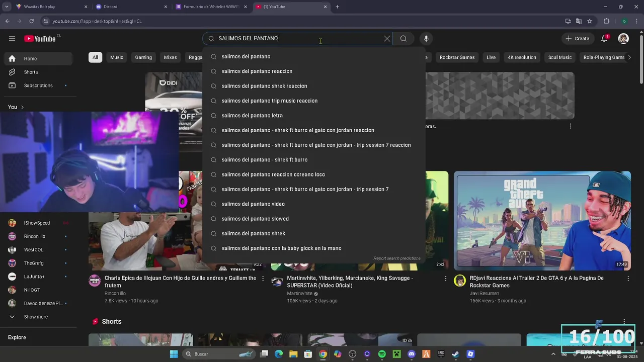Open the WestCOL subscription channel
Image resolution: width=644 pixels, height=362 pixels.
tap(39, 249)
